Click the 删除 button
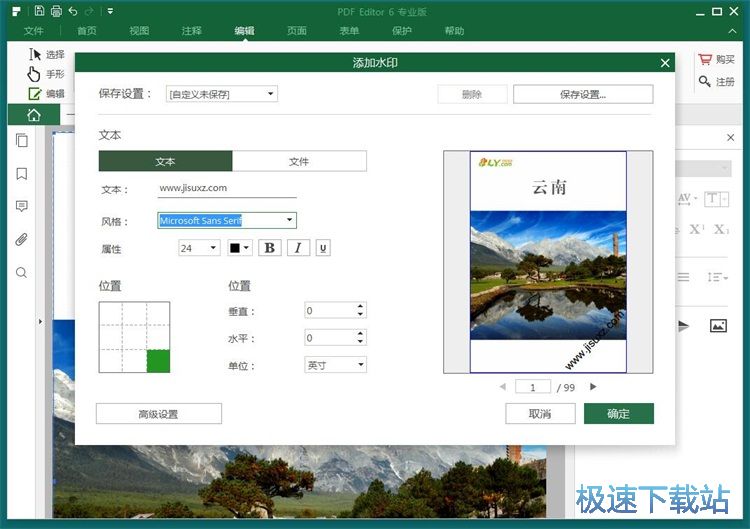The height and width of the screenshot is (529, 750). coord(472,94)
